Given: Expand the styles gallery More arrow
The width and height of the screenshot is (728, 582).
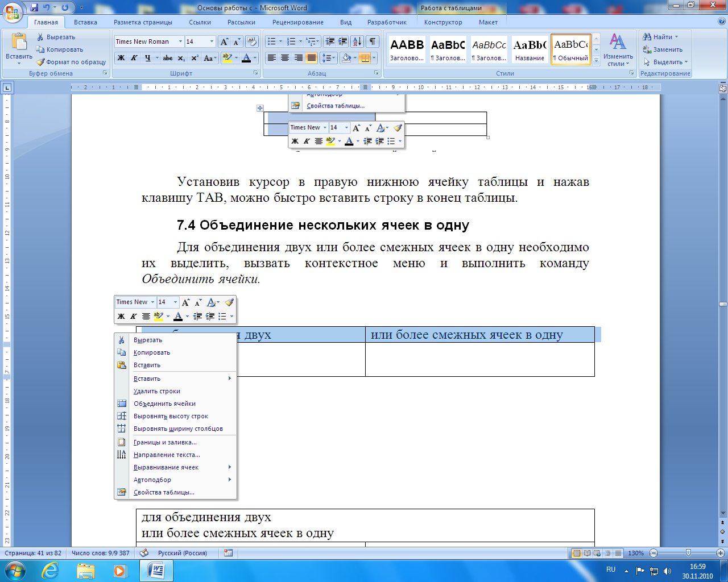Looking at the screenshot, I should click(x=596, y=61).
